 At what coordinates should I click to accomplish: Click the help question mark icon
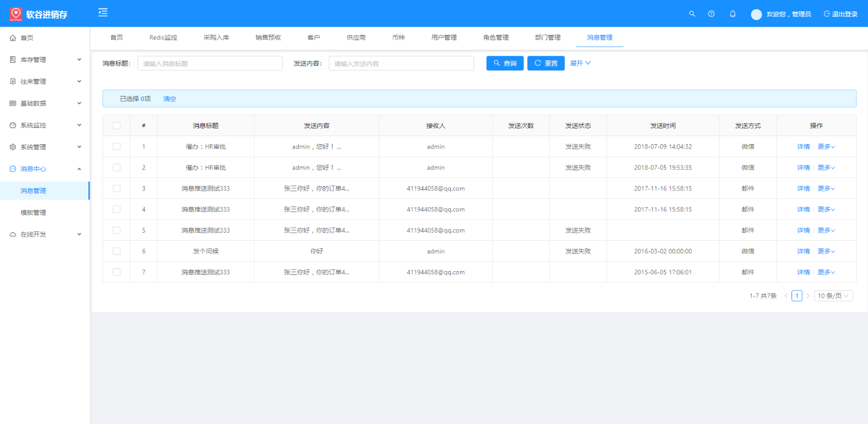coord(711,14)
